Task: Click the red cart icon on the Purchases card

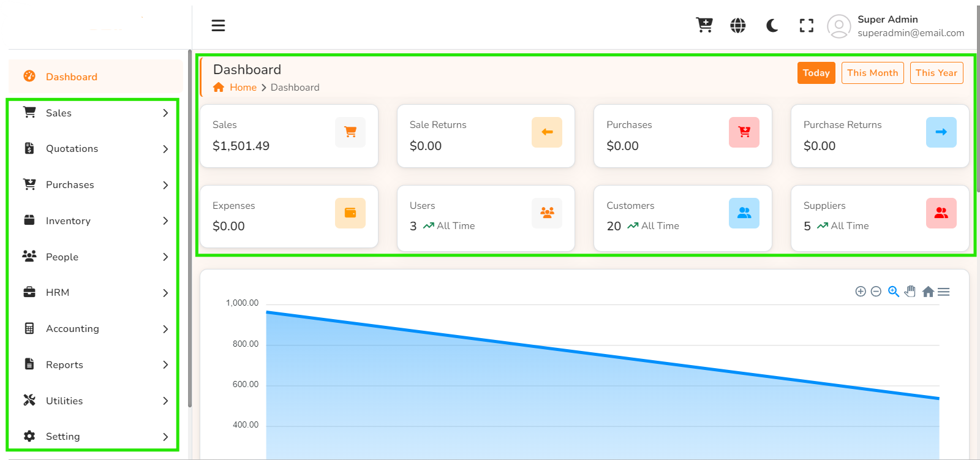Action: pyautogui.click(x=744, y=132)
